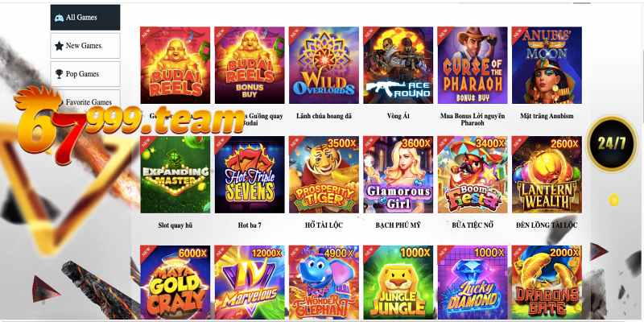Screen dimensions: 644x322
Task: Select the All Games category
Action: 85,17
